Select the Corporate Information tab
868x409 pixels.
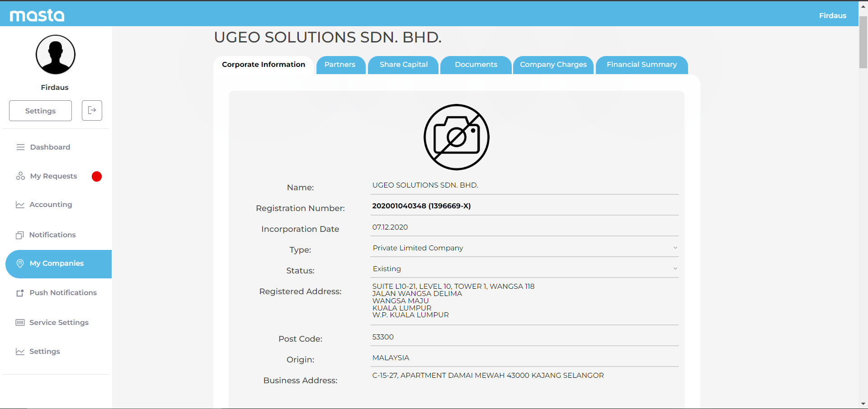point(264,65)
